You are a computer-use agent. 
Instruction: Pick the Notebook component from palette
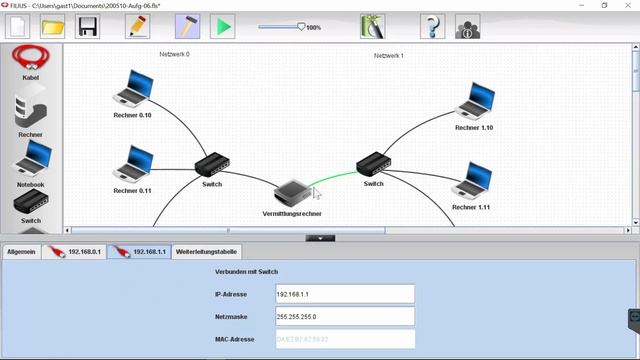pyautogui.click(x=32, y=163)
